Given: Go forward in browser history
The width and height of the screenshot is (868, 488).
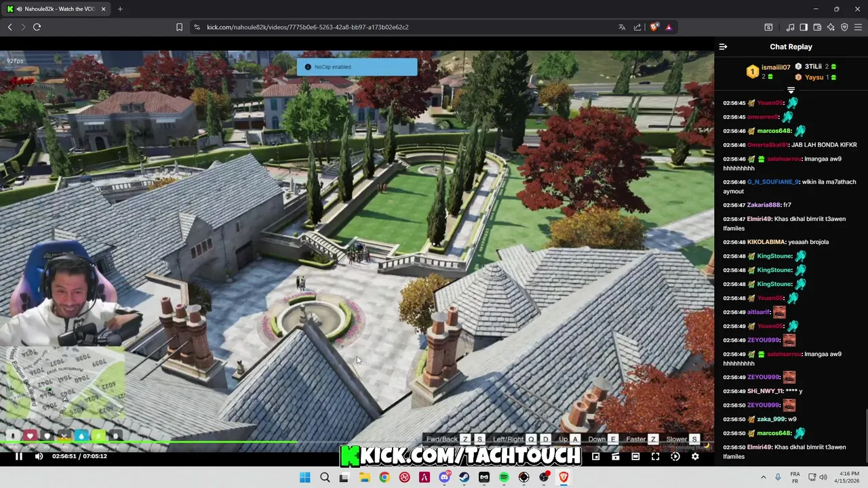Looking at the screenshot, I should point(23,27).
